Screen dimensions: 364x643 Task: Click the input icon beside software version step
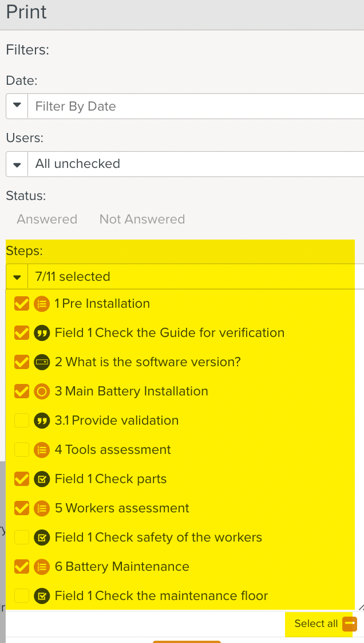41,362
